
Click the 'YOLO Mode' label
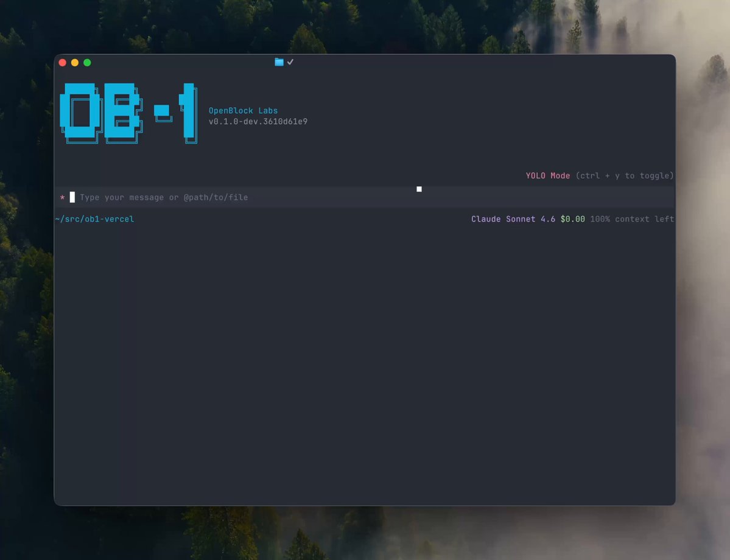(x=547, y=175)
